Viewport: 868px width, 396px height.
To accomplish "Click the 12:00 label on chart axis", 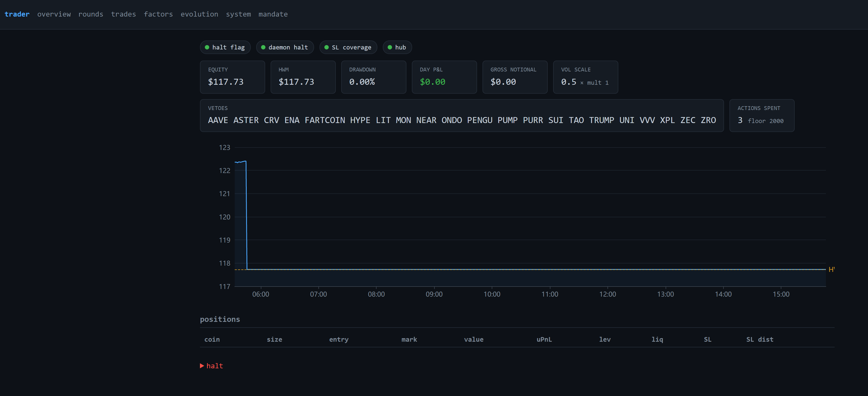I will [607, 294].
